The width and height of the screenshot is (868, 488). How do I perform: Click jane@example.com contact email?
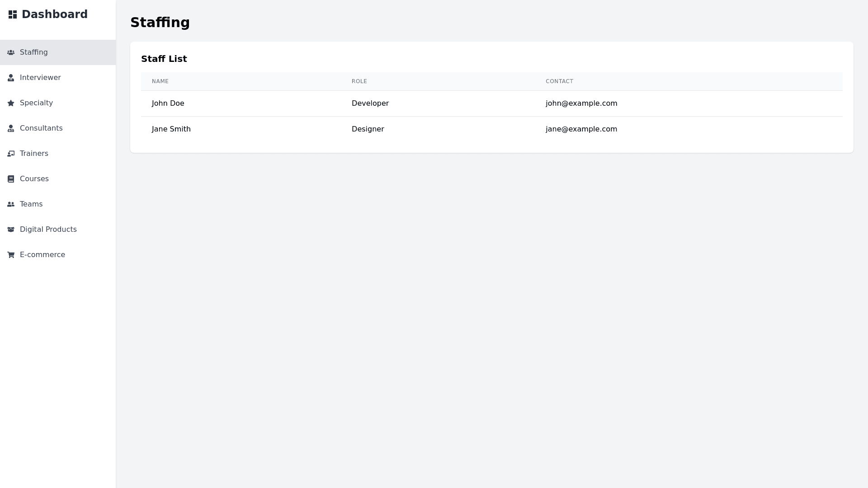[581, 129]
